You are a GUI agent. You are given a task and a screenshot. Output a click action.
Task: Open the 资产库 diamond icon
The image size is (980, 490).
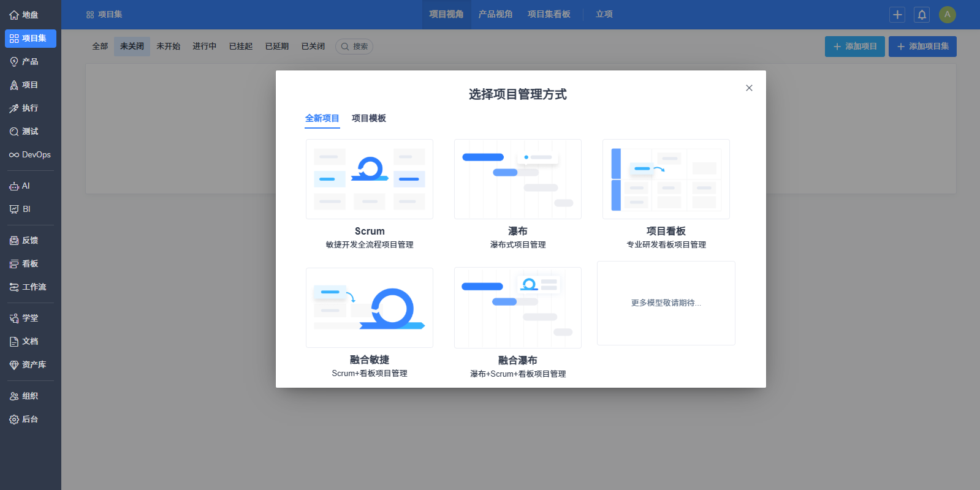coord(14,365)
